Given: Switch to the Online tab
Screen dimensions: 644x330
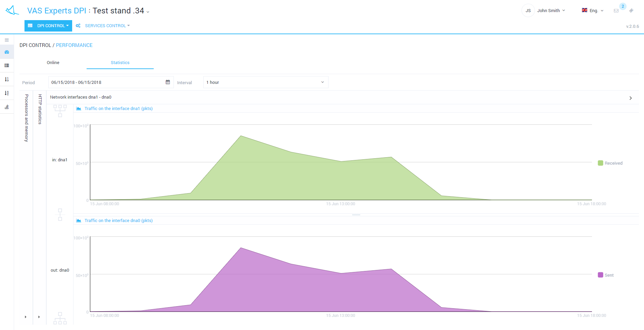Looking at the screenshot, I should [x=53, y=63].
